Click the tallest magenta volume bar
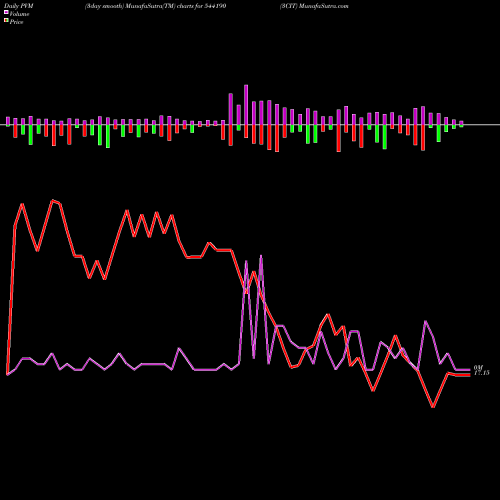Viewport: 500px width, 500px height. [246, 105]
